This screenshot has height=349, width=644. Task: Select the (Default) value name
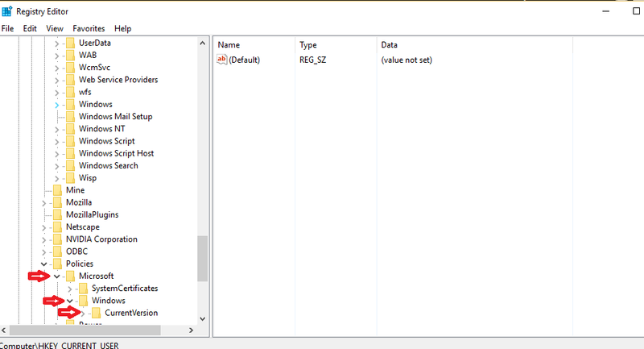245,60
